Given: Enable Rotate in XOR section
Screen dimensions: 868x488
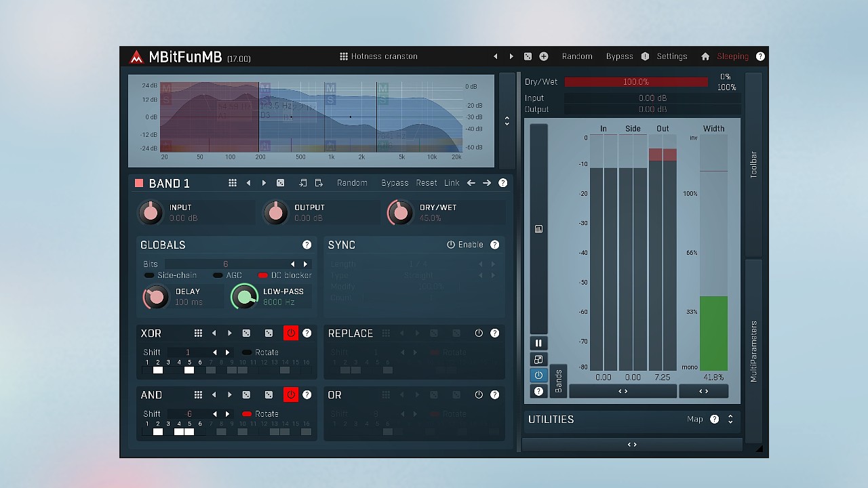Looking at the screenshot, I should (x=260, y=352).
